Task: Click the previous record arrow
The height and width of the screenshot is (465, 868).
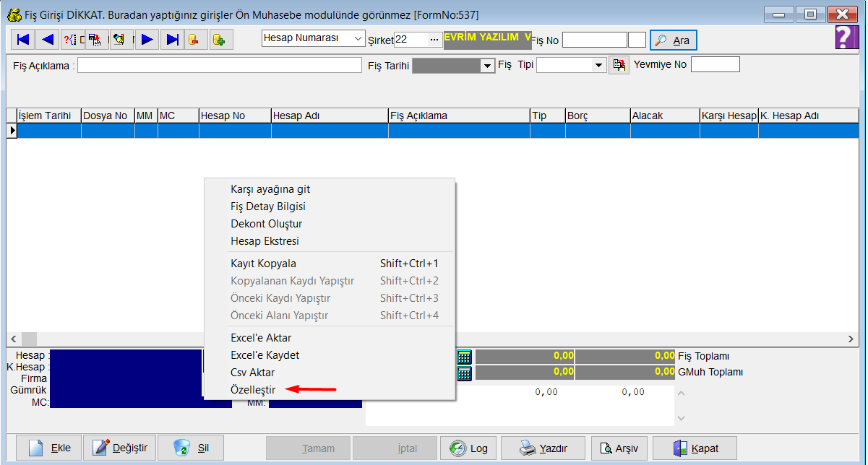Action: pos(48,40)
